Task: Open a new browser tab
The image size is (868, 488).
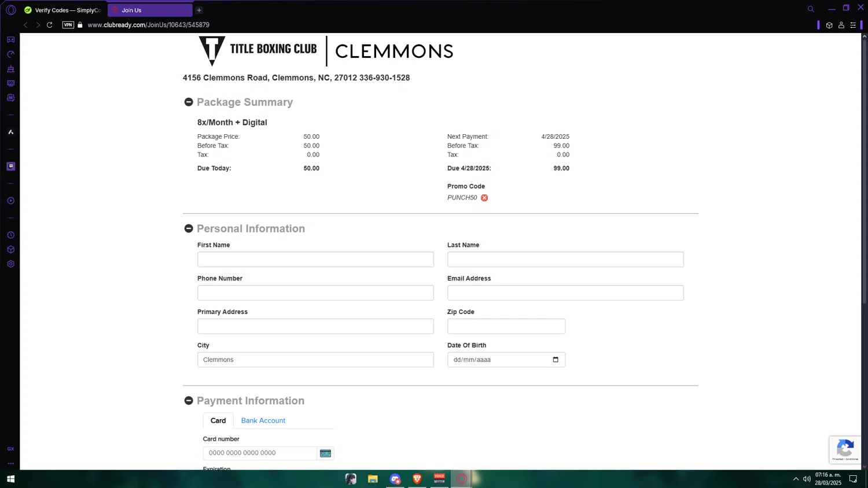Action: click(199, 10)
